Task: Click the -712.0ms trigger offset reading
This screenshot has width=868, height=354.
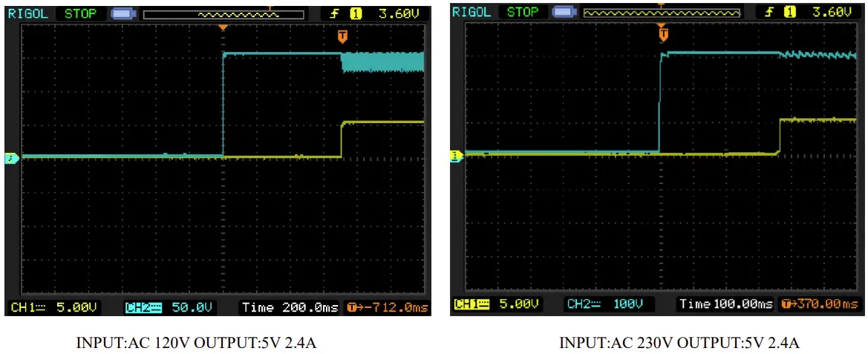Action: tap(387, 307)
